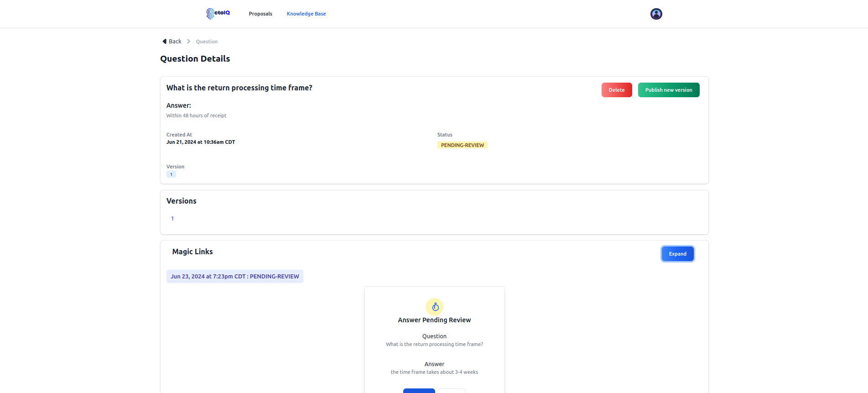868x393 pixels.
Task: Select version 1 in the Versions list
Action: (x=172, y=219)
